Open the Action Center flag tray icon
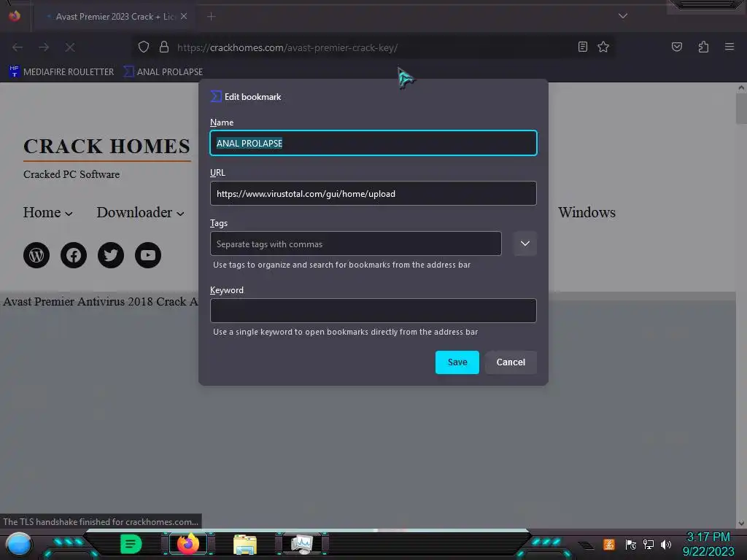The width and height of the screenshot is (747, 560). 630,544
